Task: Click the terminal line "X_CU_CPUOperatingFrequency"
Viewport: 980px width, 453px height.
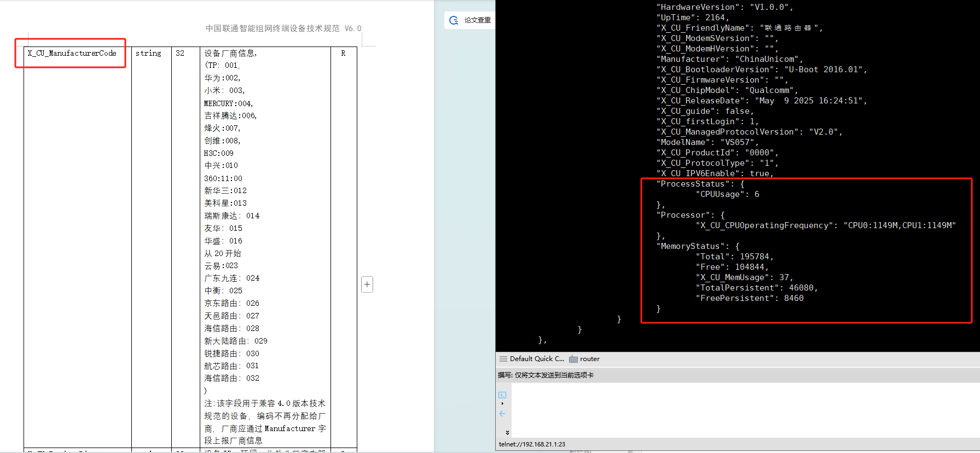Action: pyautogui.click(x=826, y=225)
